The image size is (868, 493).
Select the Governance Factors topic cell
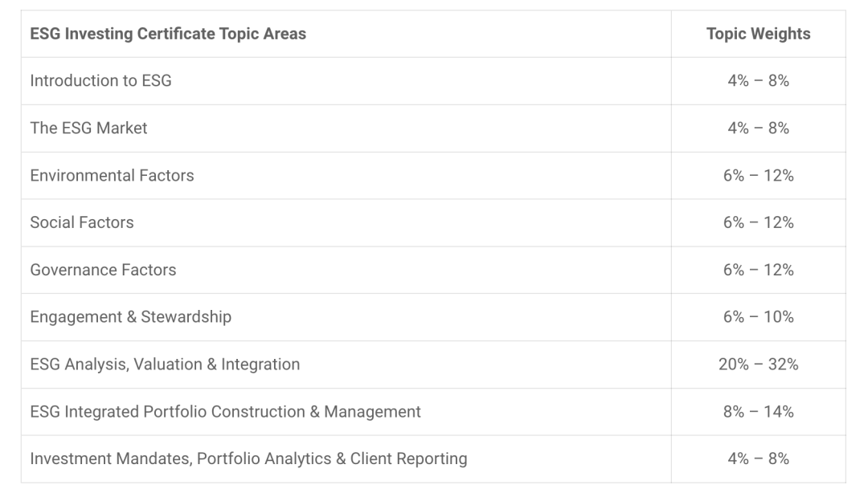point(103,270)
